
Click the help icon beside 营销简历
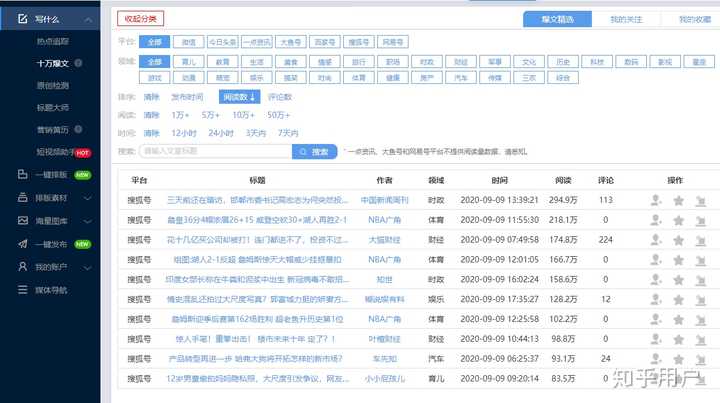pos(78,129)
